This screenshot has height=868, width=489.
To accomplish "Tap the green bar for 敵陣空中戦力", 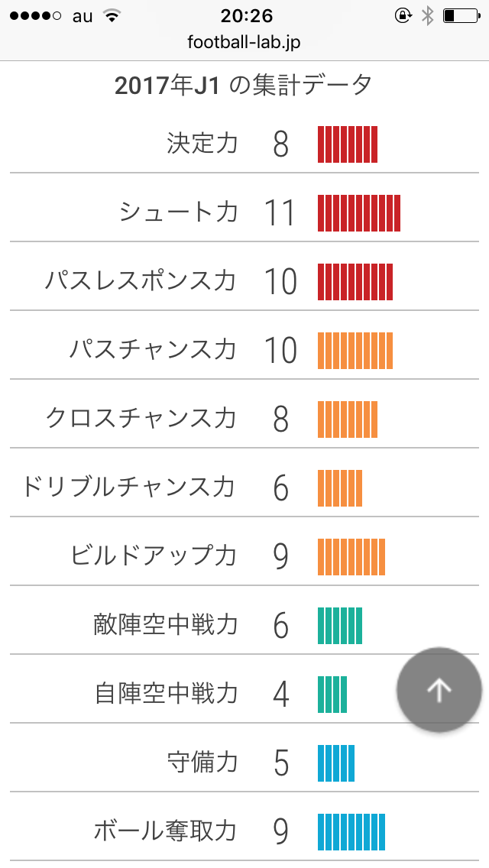I will pos(340,625).
